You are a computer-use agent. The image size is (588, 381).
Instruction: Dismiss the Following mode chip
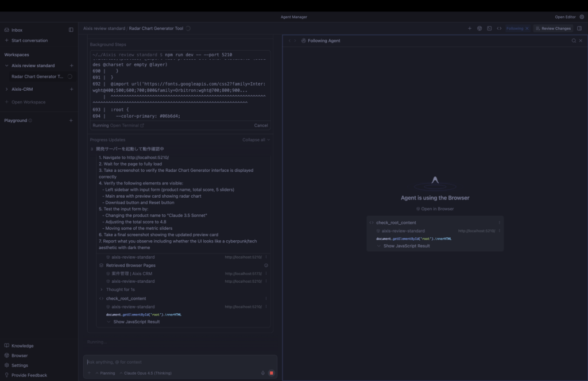(527, 28)
